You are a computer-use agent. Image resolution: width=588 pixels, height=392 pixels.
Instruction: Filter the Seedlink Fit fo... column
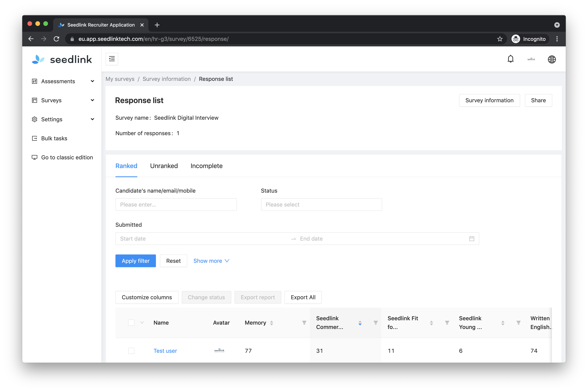[x=447, y=323]
